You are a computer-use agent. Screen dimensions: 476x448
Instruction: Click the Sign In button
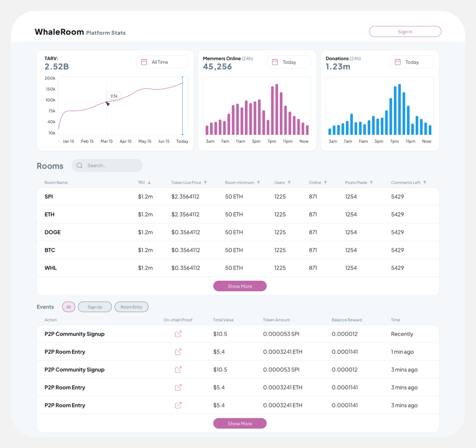tap(405, 32)
